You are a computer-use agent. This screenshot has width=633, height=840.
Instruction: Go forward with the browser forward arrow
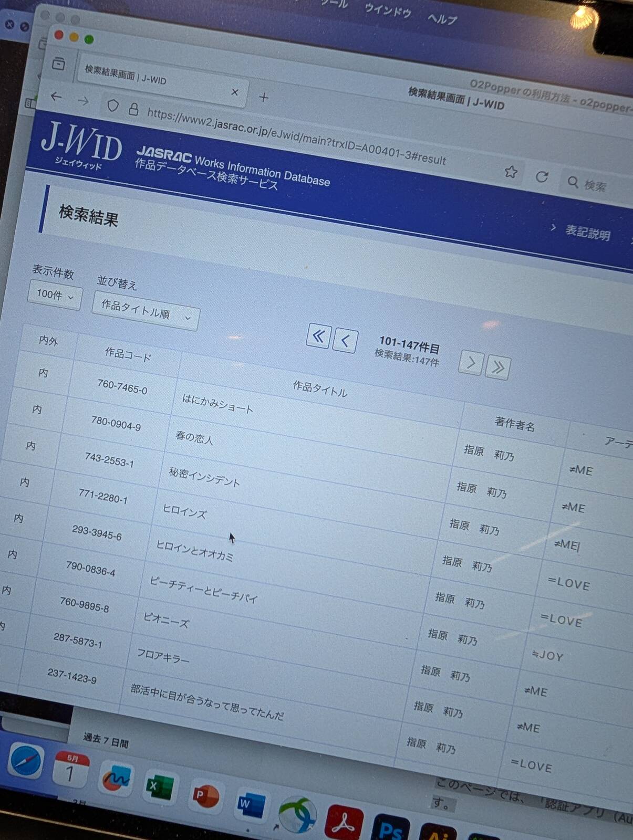[x=84, y=100]
